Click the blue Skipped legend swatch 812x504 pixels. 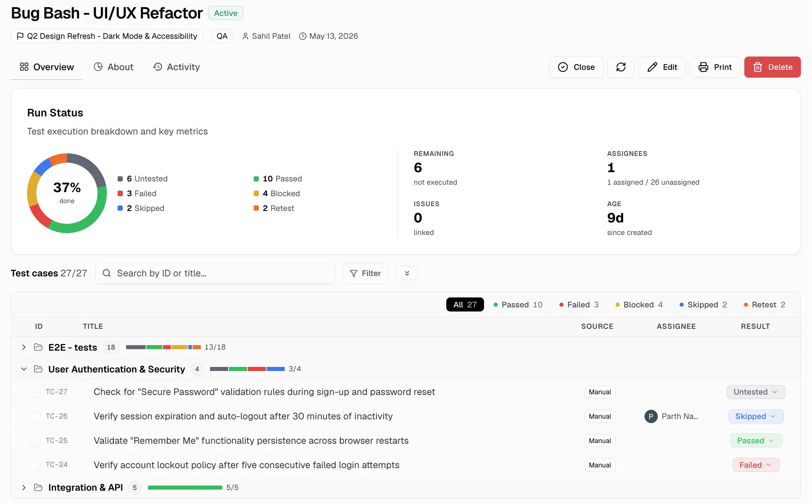[120, 208]
